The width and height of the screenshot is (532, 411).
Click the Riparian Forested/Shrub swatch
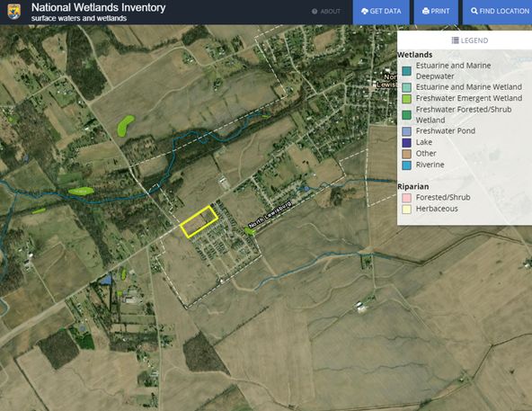[406, 198]
